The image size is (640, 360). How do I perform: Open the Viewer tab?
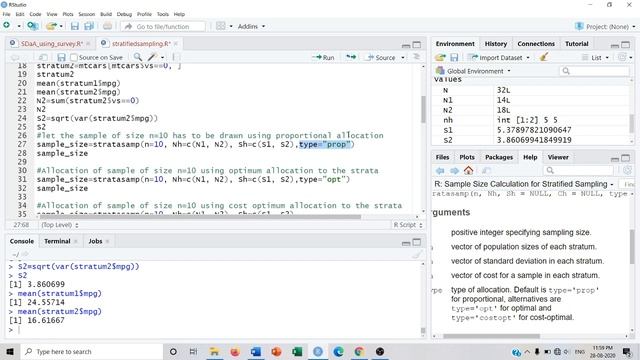click(x=558, y=157)
